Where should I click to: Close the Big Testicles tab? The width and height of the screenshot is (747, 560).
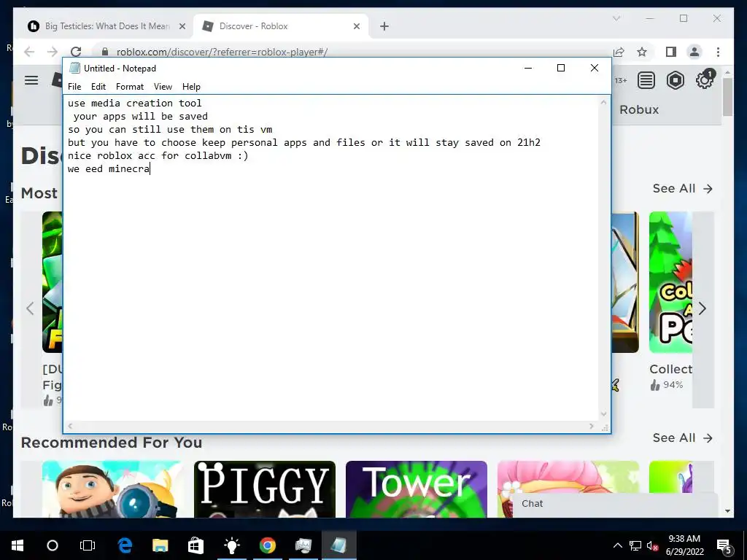[182, 26]
